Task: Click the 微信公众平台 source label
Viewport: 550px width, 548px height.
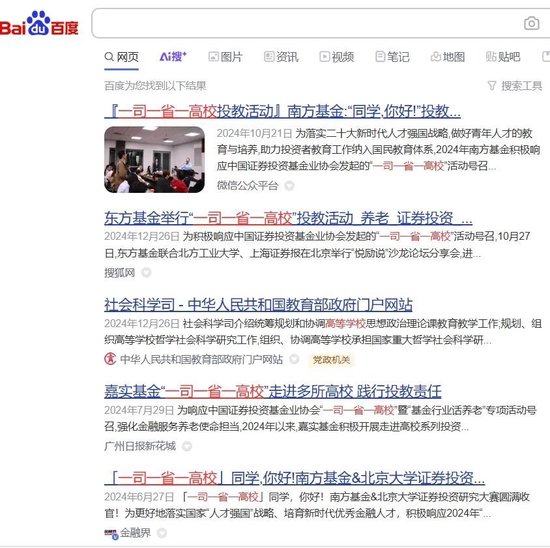Action: click(x=247, y=186)
